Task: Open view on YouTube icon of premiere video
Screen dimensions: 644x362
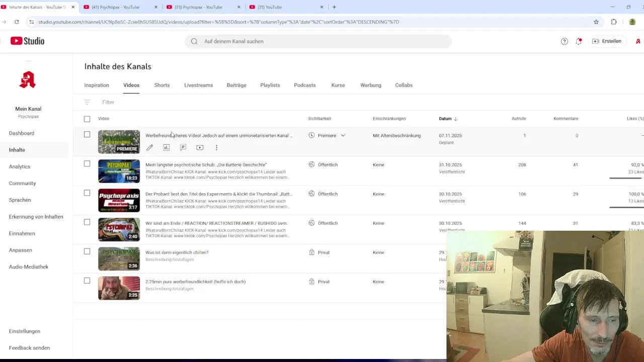Action: pyautogui.click(x=200, y=147)
